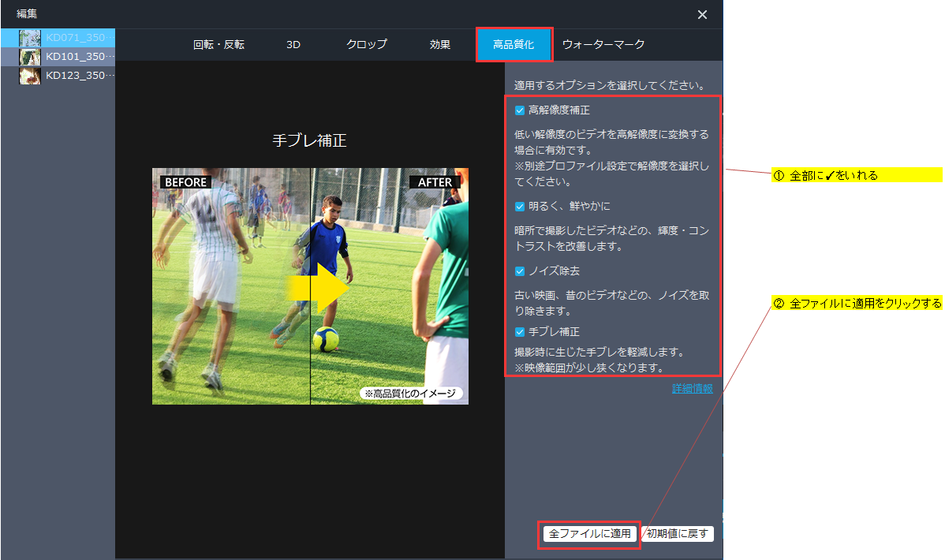Screen dimensions: 945x560
Task: Select the 効果 tab
Action: click(x=440, y=45)
